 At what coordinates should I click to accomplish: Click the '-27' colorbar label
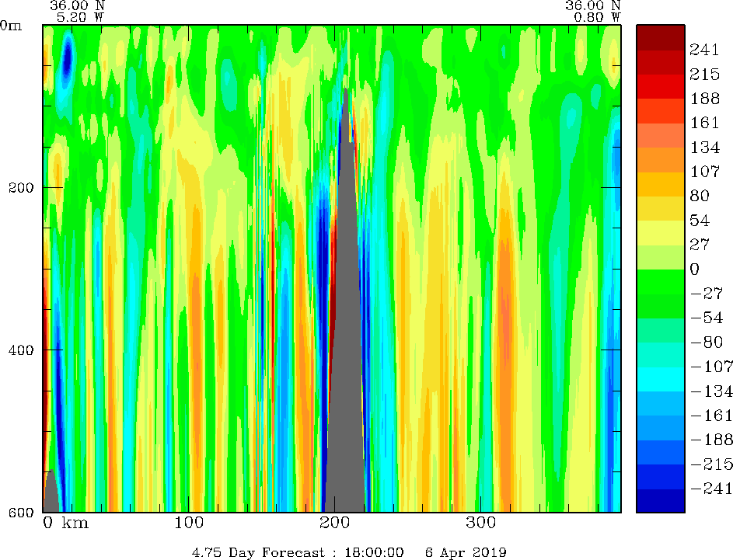(707, 294)
